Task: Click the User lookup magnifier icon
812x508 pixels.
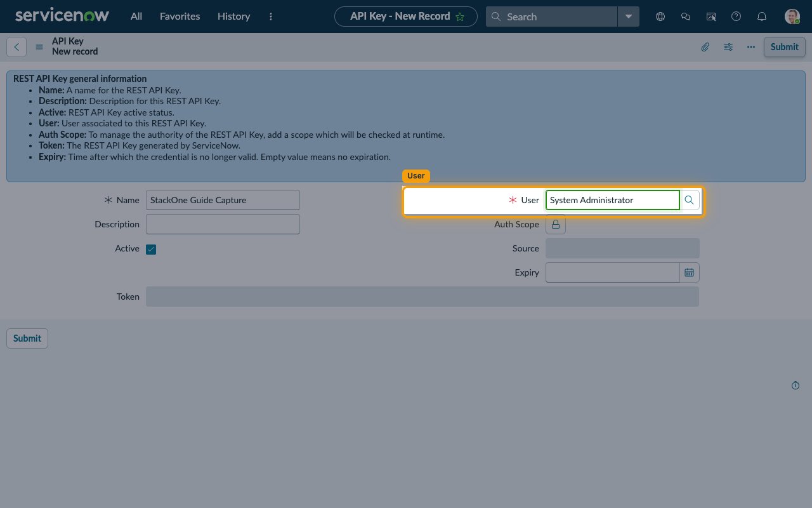Action: point(690,200)
